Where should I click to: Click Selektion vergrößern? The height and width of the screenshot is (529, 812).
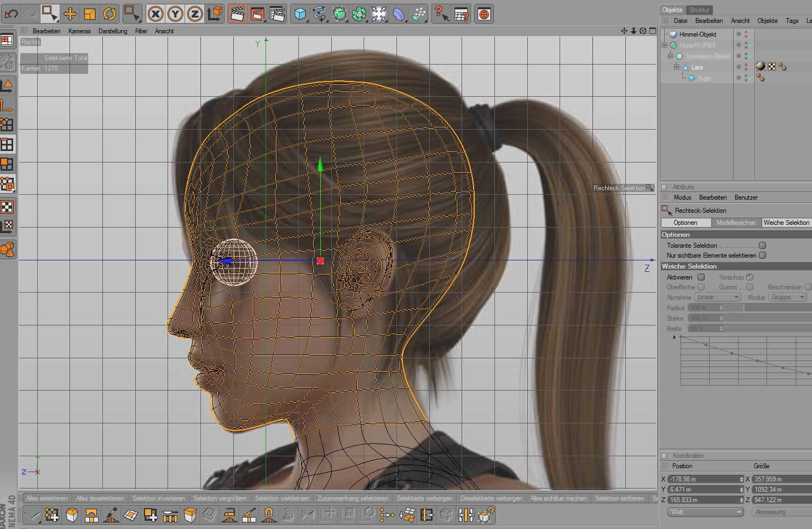(x=220, y=498)
